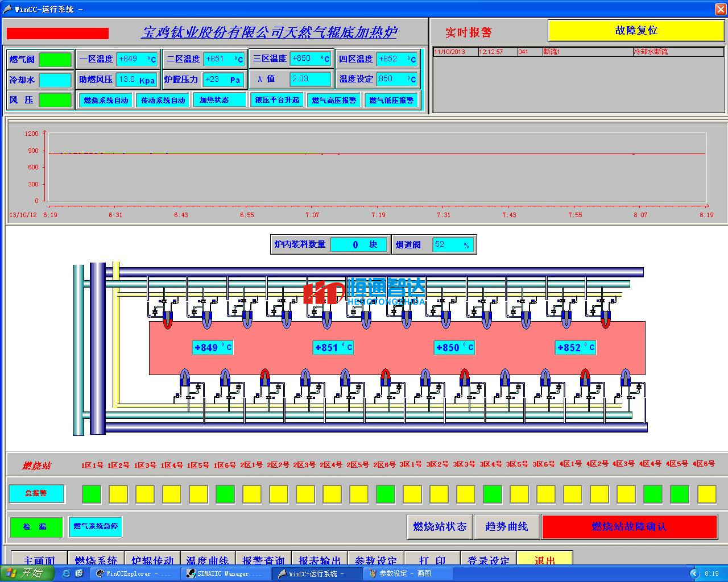Expand the hidden system tray icons
This screenshot has width=728, height=582.
(694, 573)
